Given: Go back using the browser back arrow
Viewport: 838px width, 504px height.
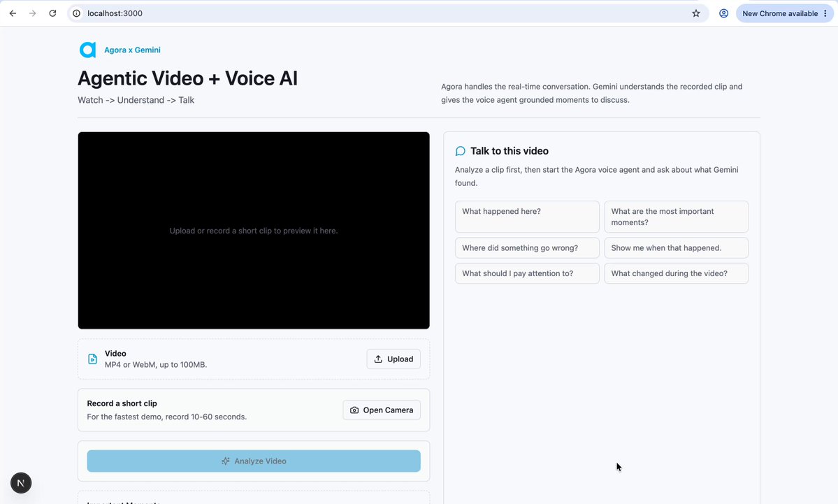Looking at the screenshot, I should [x=13, y=13].
